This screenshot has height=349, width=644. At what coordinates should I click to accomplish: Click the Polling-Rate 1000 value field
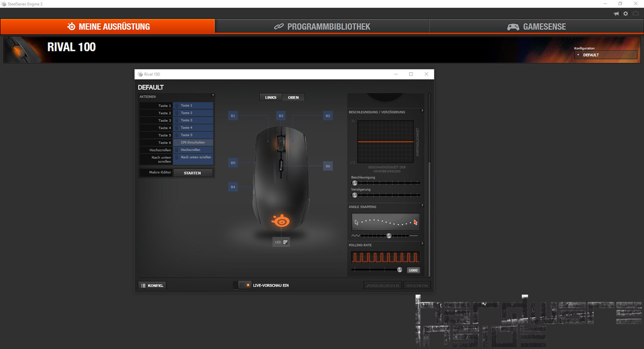tap(413, 270)
